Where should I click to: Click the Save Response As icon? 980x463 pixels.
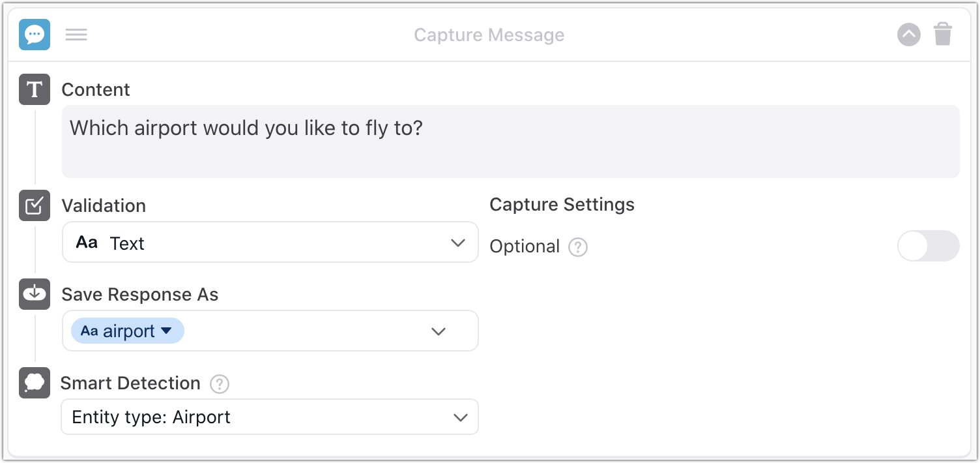pyautogui.click(x=35, y=294)
